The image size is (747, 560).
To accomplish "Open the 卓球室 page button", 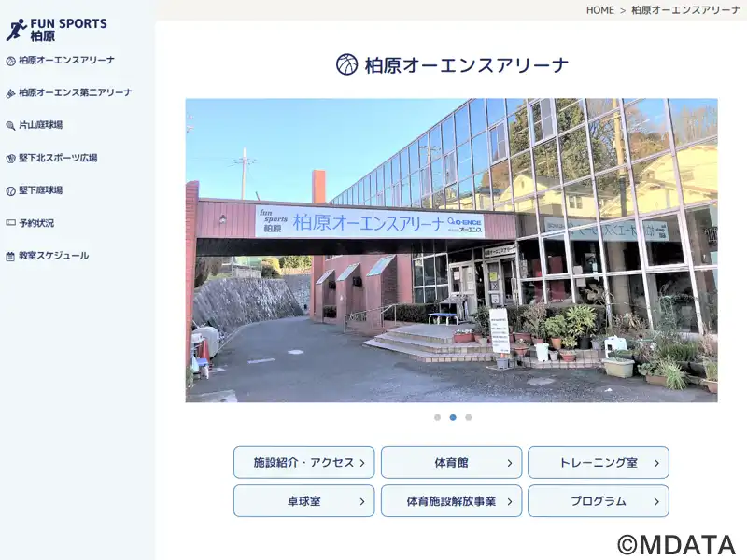I will click(x=303, y=501).
